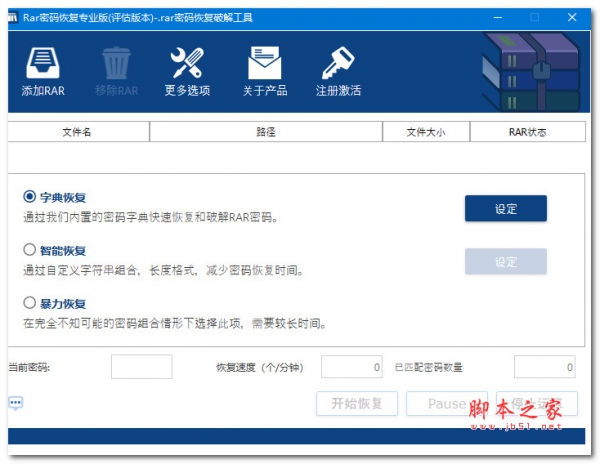Click the Pause button
Image resolution: width=600 pixels, height=464 pixels.
coord(447,404)
